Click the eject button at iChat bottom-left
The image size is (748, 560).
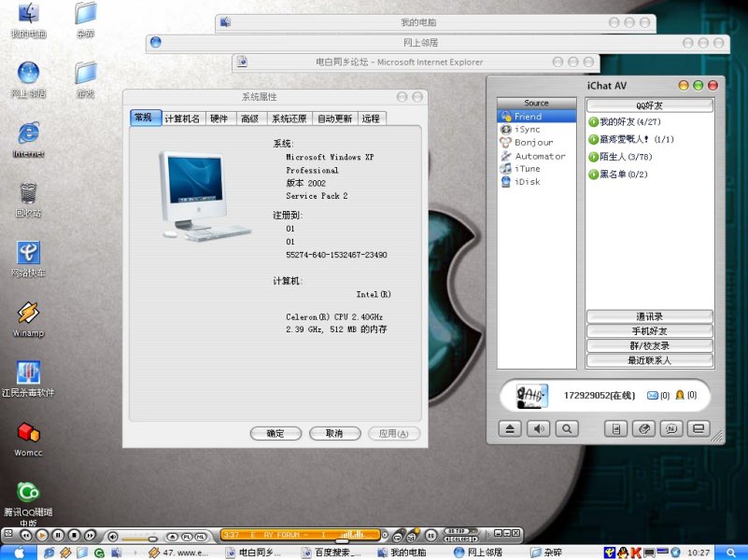[510, 429]
